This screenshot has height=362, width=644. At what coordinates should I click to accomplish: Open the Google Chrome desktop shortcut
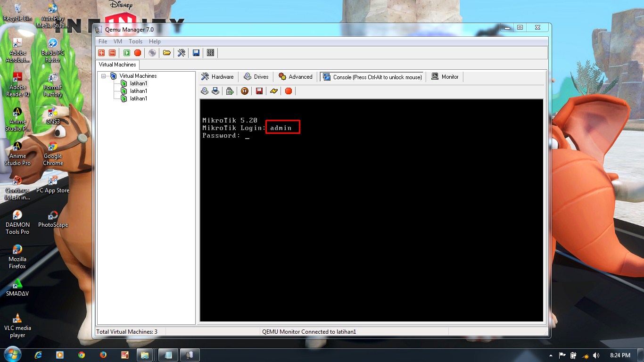point(53,154)
